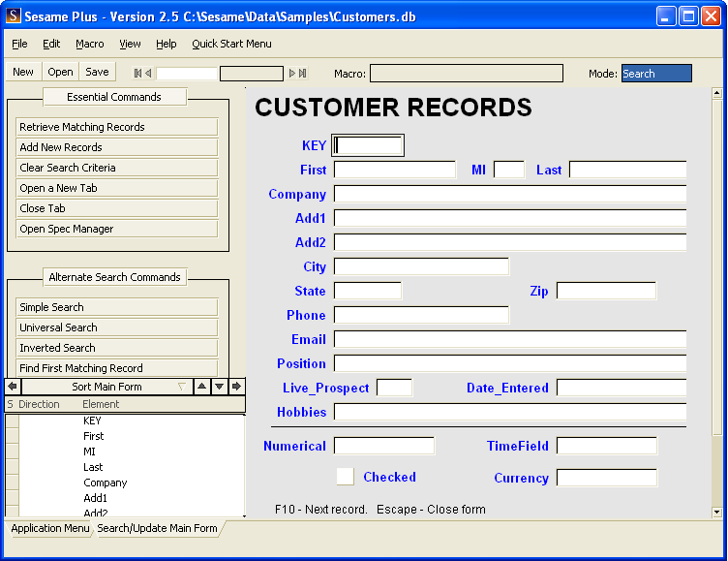Screen dimensions: 728x561
Task: Click the Sesame app icon in title bar
Action: coord(14,16)
